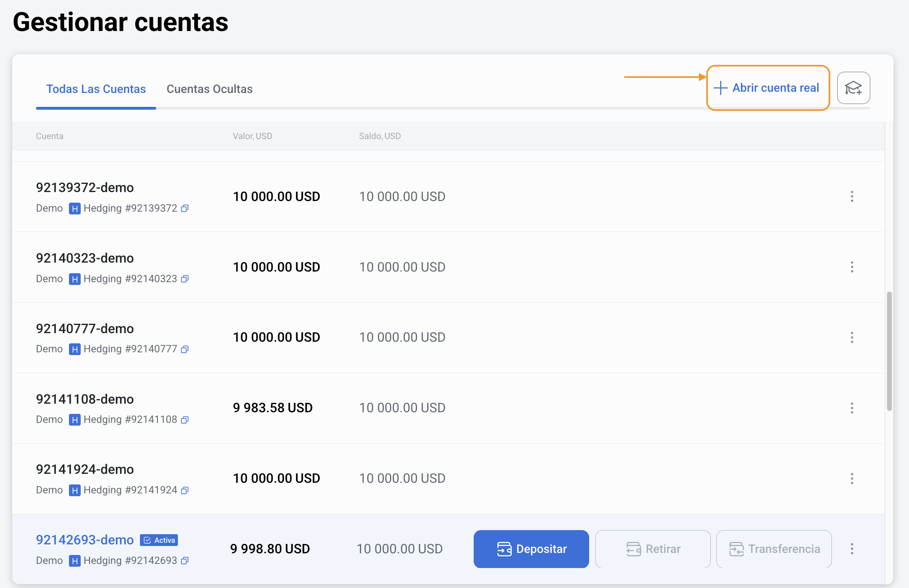
Task: Open three-dot menu for 92140323-demo
Action: [x=852, y=267]
